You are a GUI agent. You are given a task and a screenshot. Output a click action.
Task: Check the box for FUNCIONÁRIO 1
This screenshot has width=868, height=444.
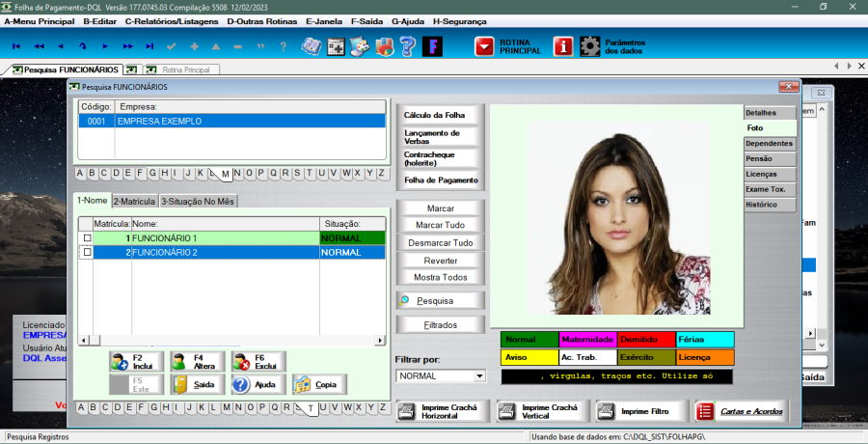[88, 237]
